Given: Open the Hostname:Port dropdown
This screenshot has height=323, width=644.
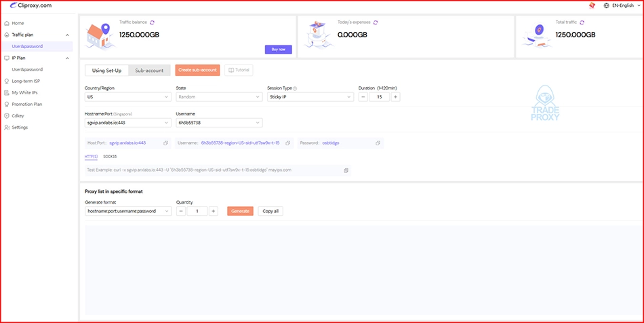Looking at the screenshot, I should (127, 122).
